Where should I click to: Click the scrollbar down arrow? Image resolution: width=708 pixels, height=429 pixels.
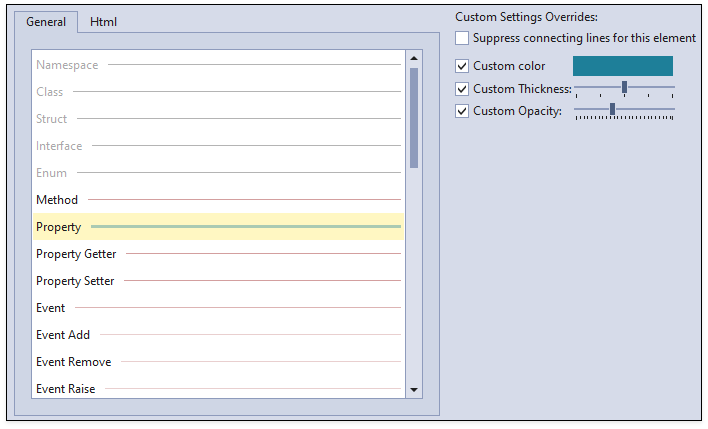coord(414,389)
